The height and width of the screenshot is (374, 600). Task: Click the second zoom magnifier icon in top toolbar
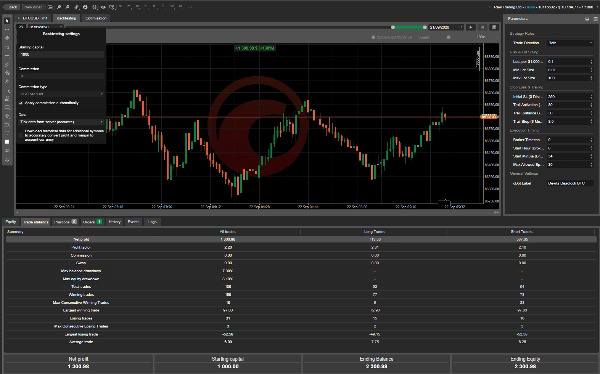(68, 7)
